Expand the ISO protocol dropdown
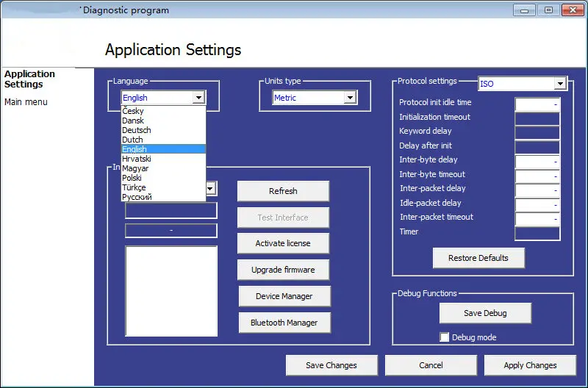Viewport: 588px width, 388px height. (x=560, y=83)
